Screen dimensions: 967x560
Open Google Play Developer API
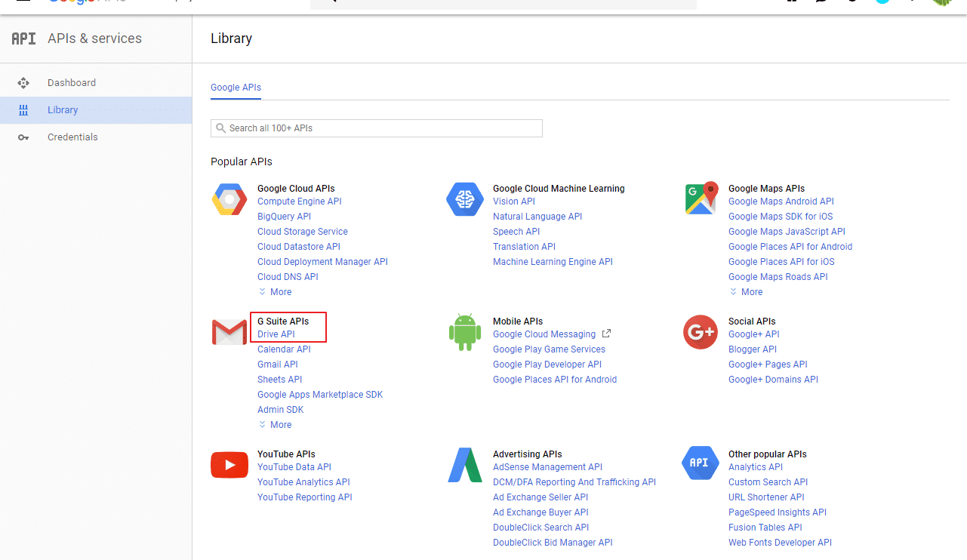(x=547, y=365)
